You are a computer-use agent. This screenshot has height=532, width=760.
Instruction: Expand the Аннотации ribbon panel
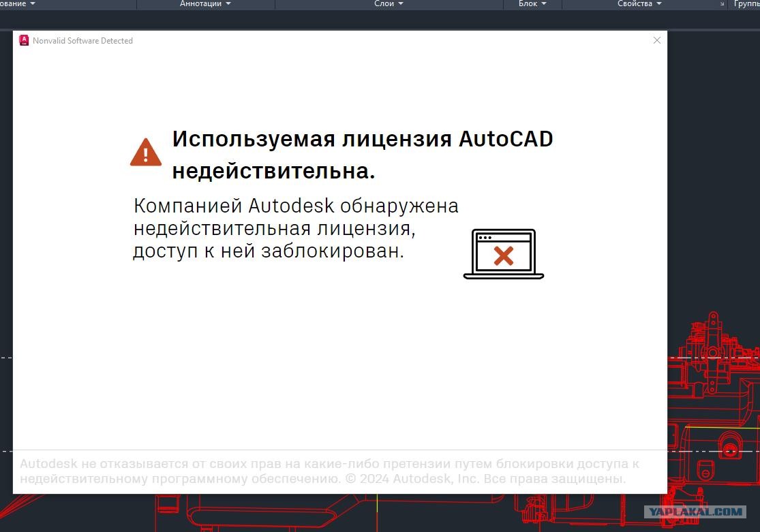[x=206, y=3]
